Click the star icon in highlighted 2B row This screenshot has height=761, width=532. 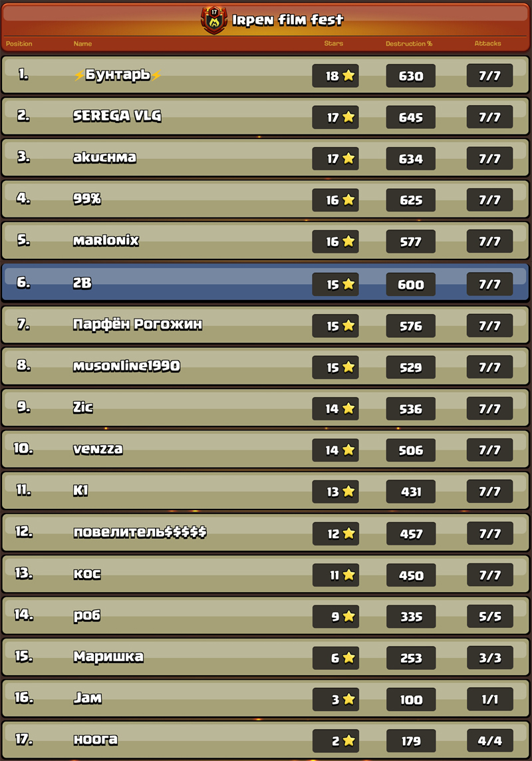[x=348, y=285]
